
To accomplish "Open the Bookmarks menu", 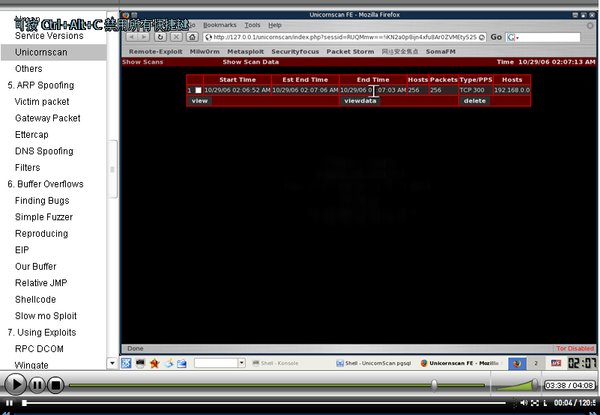I will click(220, 25).
